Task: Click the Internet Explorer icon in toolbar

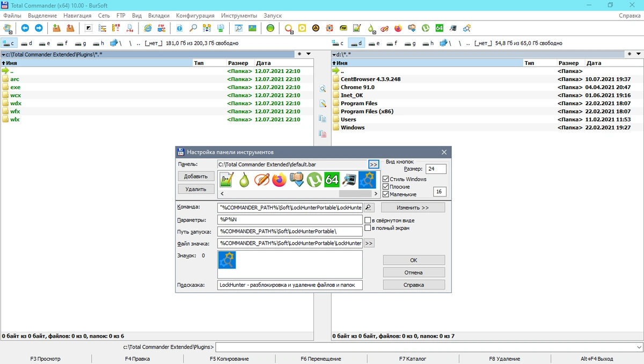Action: [148, 28]
